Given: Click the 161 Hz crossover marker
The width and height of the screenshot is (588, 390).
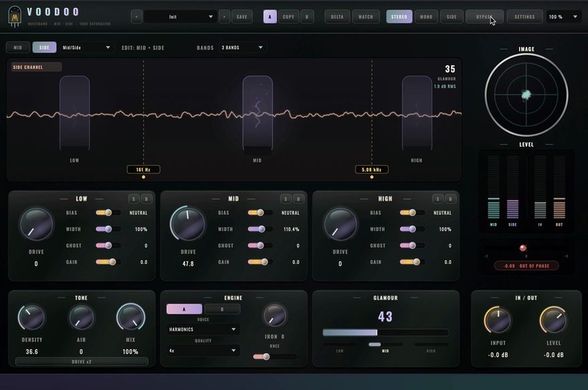Looking at the screenshot, I should (144, 170).
